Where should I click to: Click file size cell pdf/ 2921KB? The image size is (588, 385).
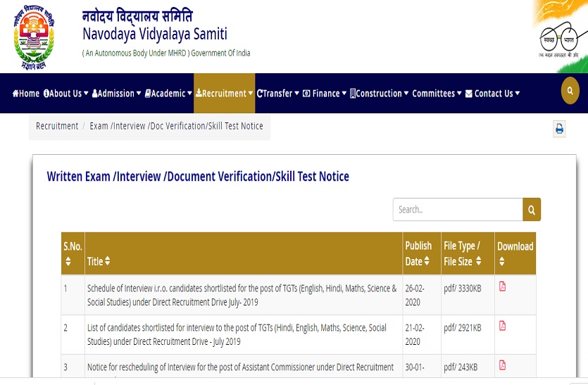click(x=463, y=328)
